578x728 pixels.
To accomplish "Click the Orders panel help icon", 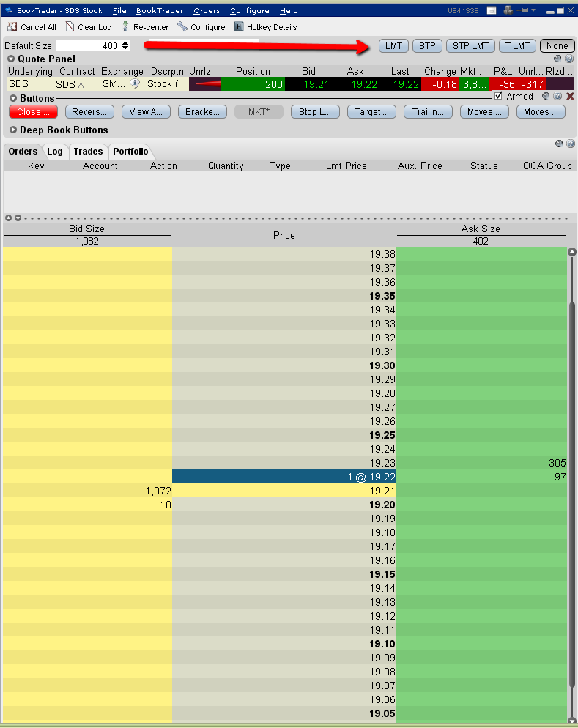I will [571, 144].
